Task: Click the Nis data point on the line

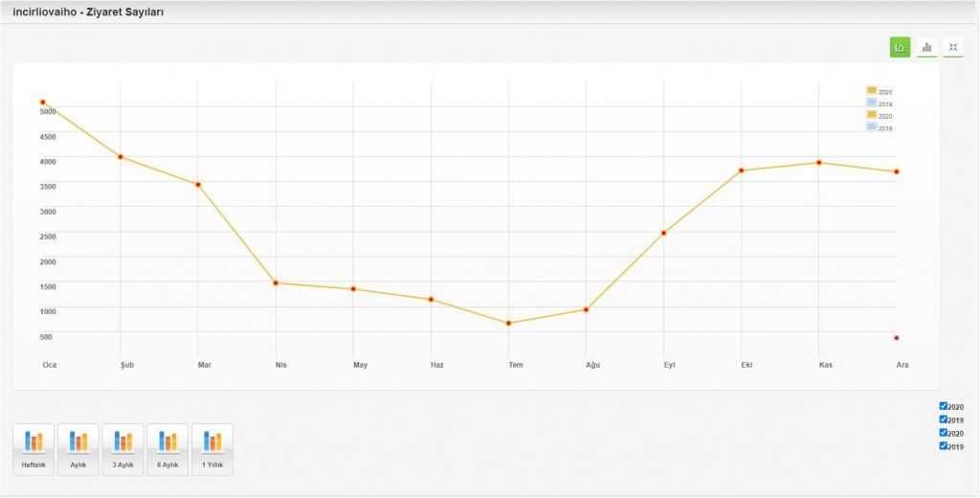Action: [276, 283]
